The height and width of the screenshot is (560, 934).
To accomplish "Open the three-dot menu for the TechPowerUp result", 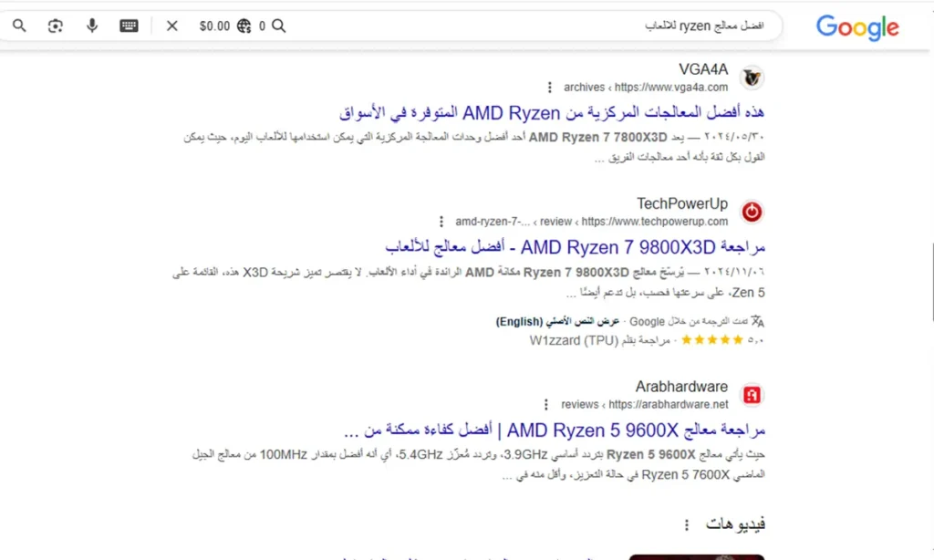I will pos(442,221).
